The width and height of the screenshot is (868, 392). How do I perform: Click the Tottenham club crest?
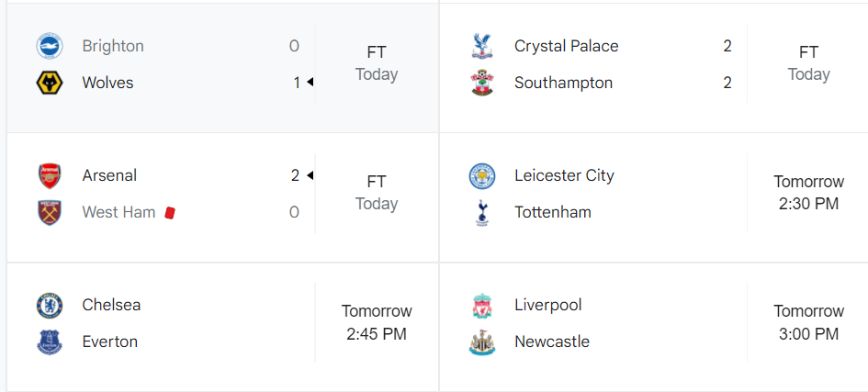click(481, 213)
